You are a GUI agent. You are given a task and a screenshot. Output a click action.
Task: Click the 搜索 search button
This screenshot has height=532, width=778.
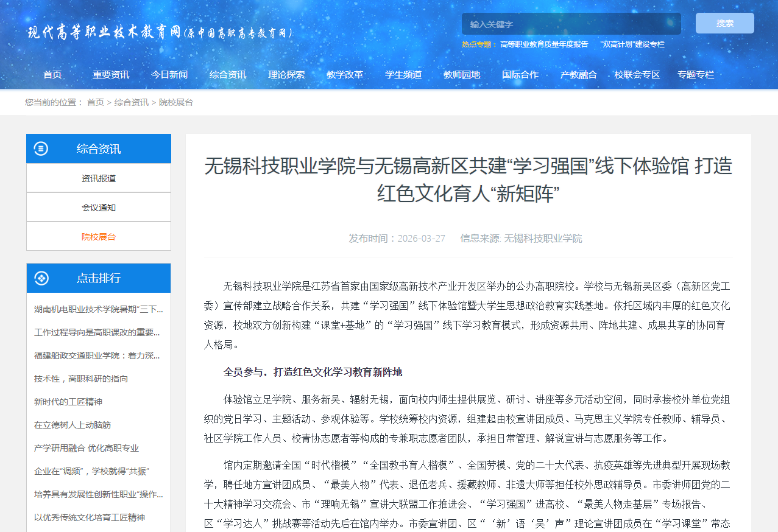(x=724, y=23)
